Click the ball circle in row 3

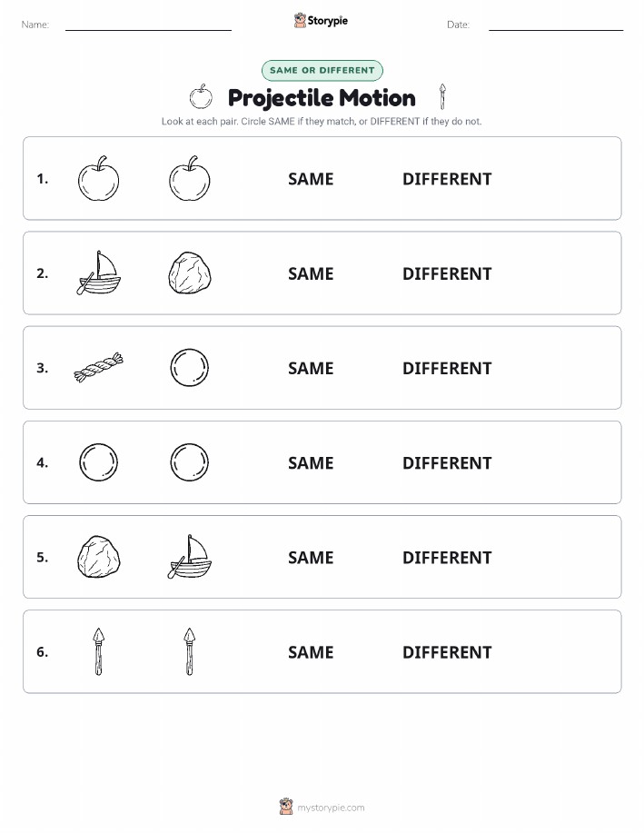[190, 368]
